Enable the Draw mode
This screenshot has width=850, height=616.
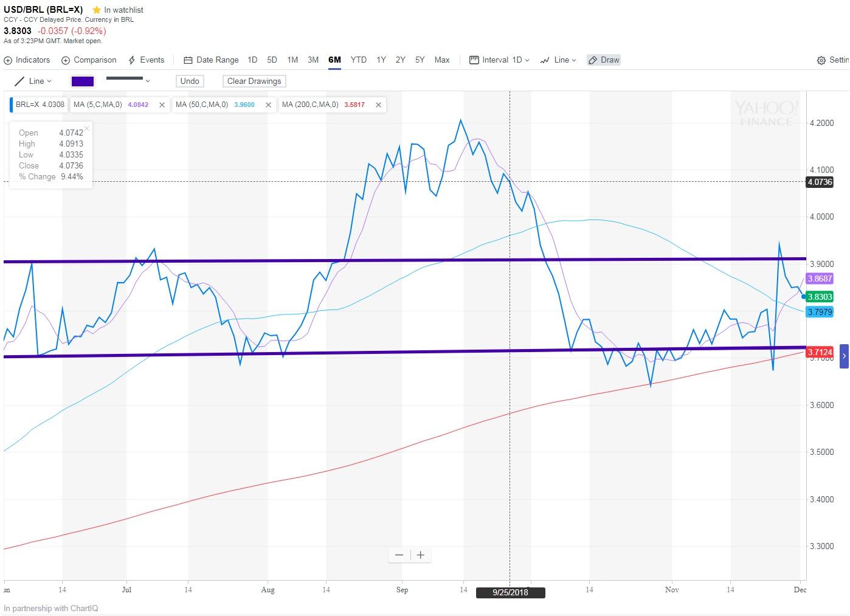pyautogui.click(x=603, y=60)
